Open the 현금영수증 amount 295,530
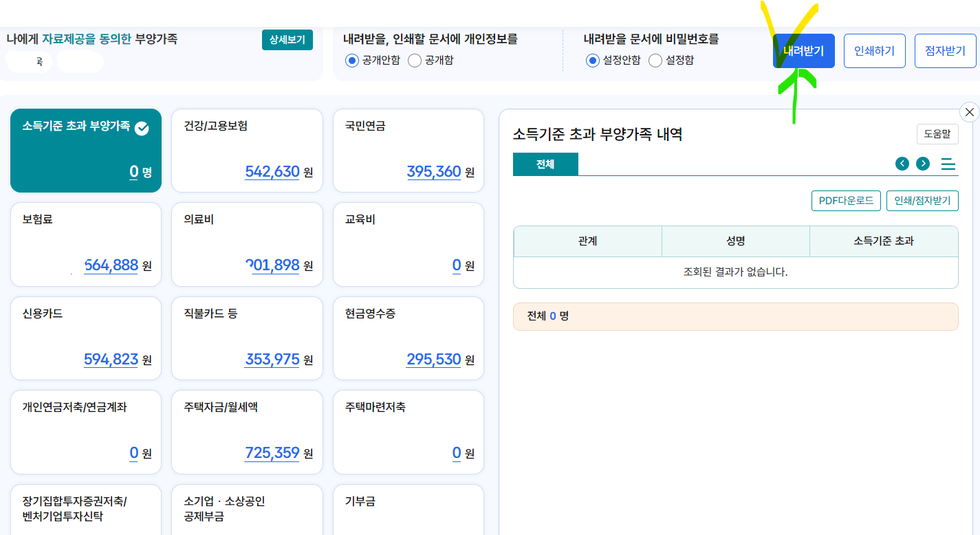 pos(434,359)
